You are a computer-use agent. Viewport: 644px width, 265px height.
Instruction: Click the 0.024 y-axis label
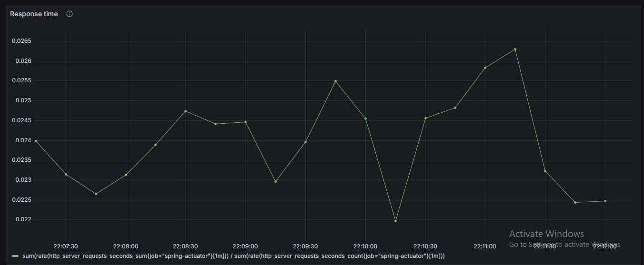coord(23,140)
